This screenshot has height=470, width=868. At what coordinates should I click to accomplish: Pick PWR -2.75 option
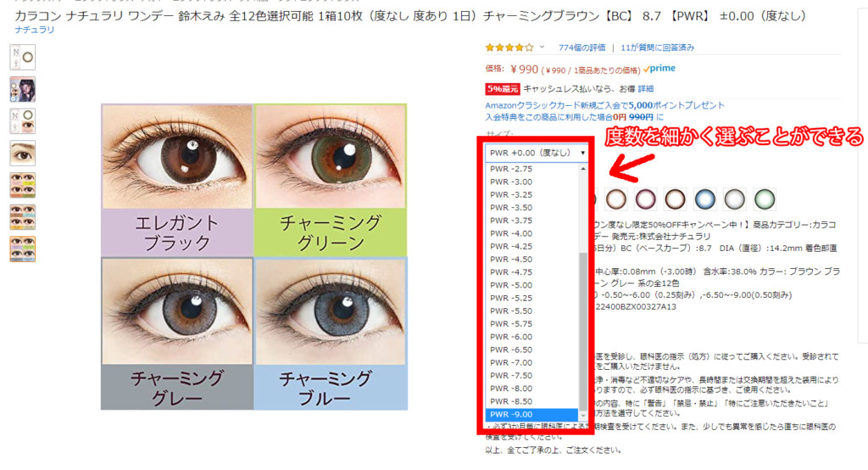(531, 169)
